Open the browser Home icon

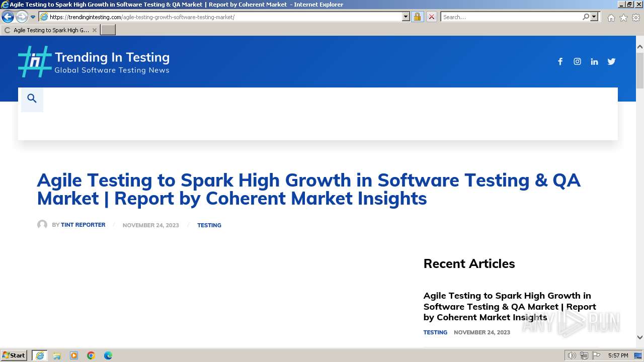point(611,18)
